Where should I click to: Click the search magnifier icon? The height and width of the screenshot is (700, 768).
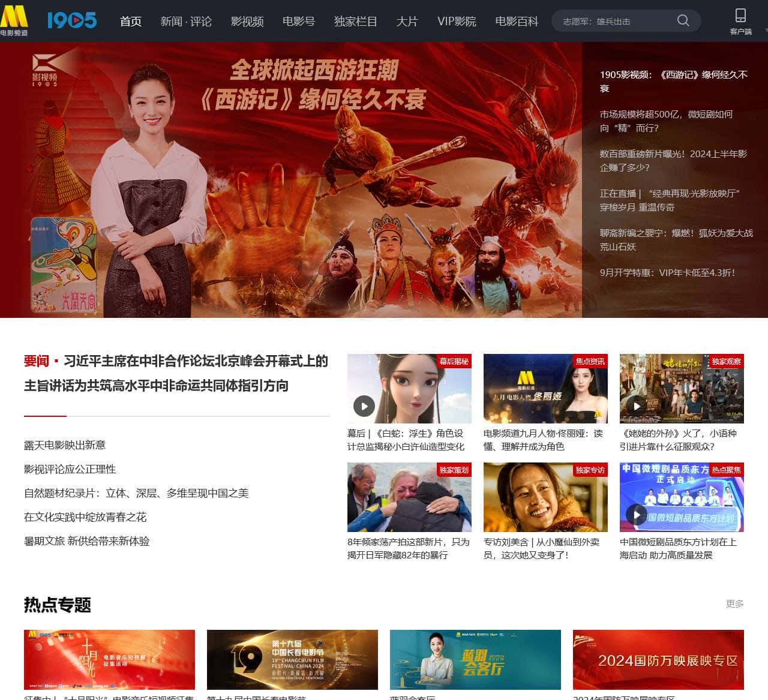pos(683,21)
